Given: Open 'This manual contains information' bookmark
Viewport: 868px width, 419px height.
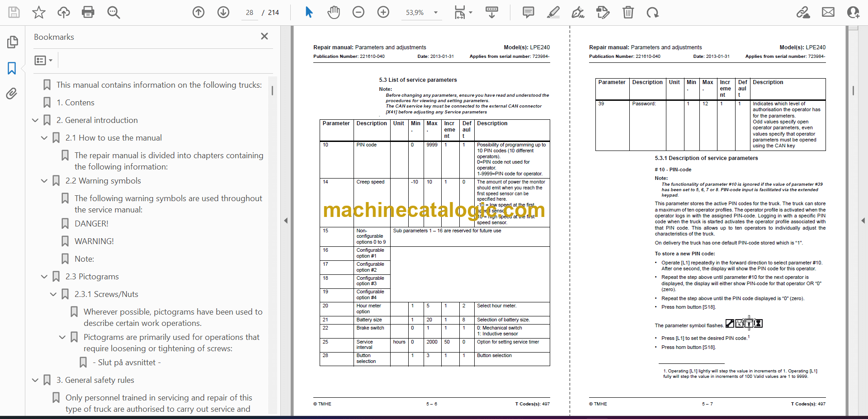Looking at the screenshot, I should click(159, 85).
